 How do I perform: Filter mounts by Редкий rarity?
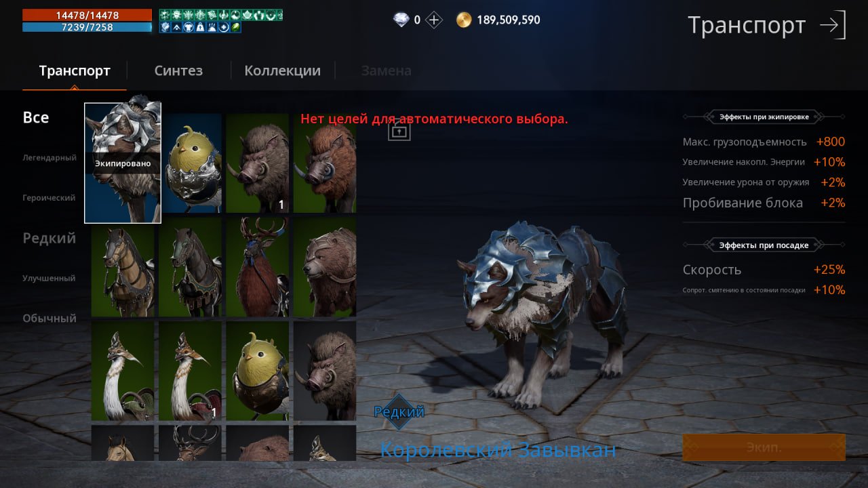click(50, 239)
